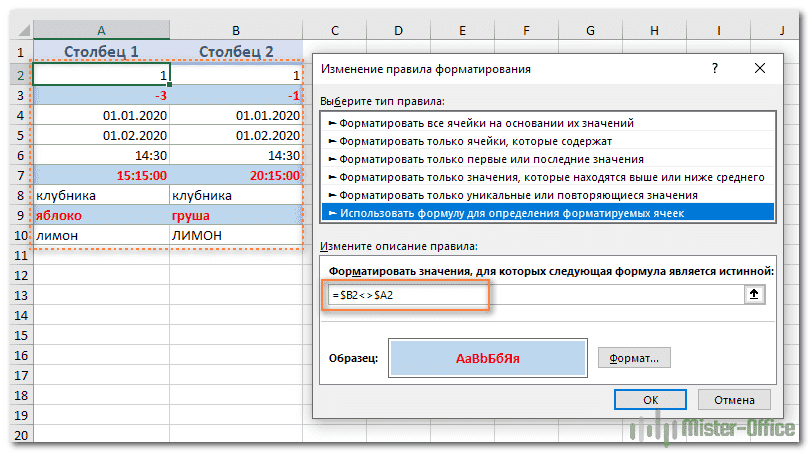Screen dimensions: 810x453
Task: Open the Формат... options button
Action: click(633, 357)
